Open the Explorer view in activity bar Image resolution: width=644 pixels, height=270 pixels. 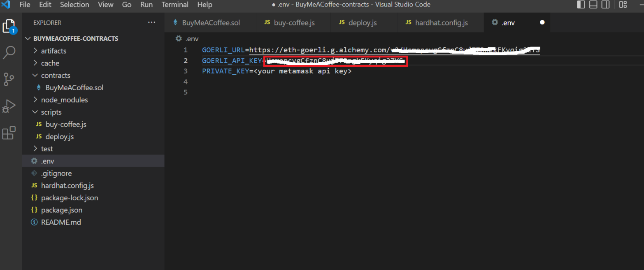tap(9, 26)
